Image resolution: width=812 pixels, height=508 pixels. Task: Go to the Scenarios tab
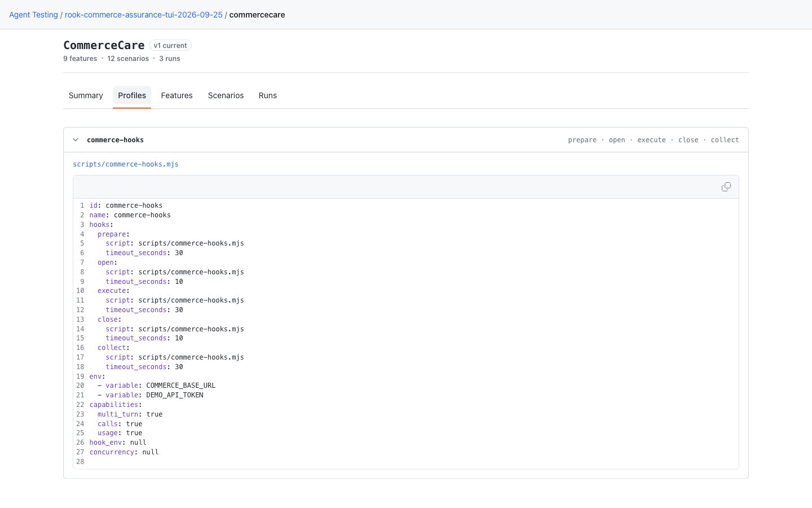click(226, 95)
